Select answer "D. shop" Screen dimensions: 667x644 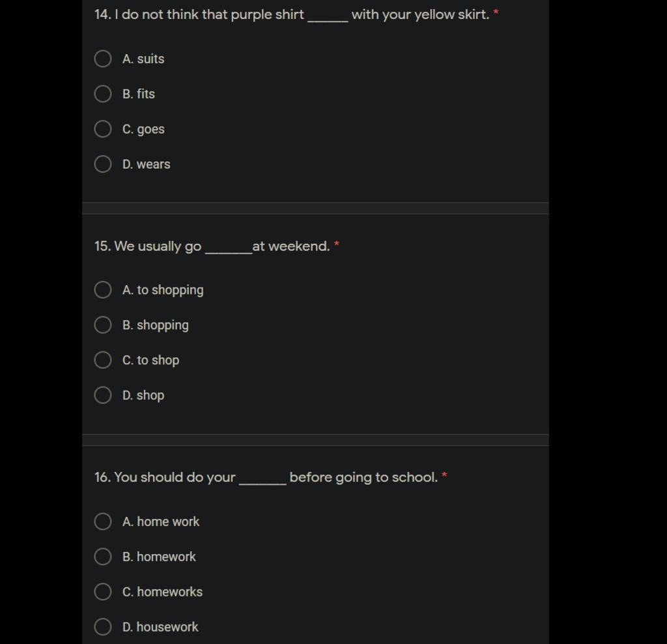click(x=103, y=396)
